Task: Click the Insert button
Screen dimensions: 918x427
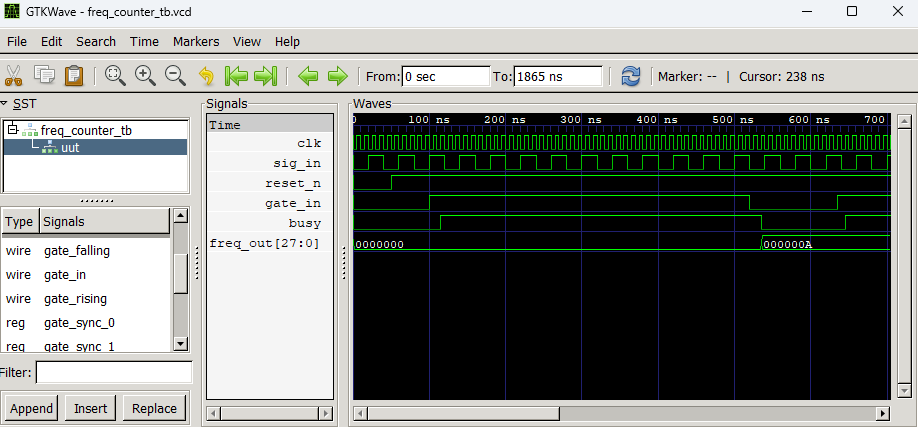Action: point(91,408)
